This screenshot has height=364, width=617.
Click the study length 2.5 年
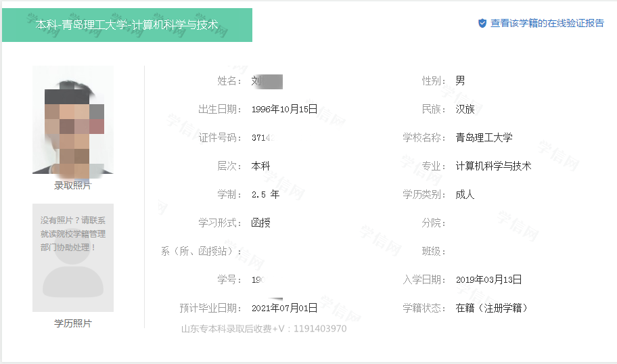pos(266,194)
